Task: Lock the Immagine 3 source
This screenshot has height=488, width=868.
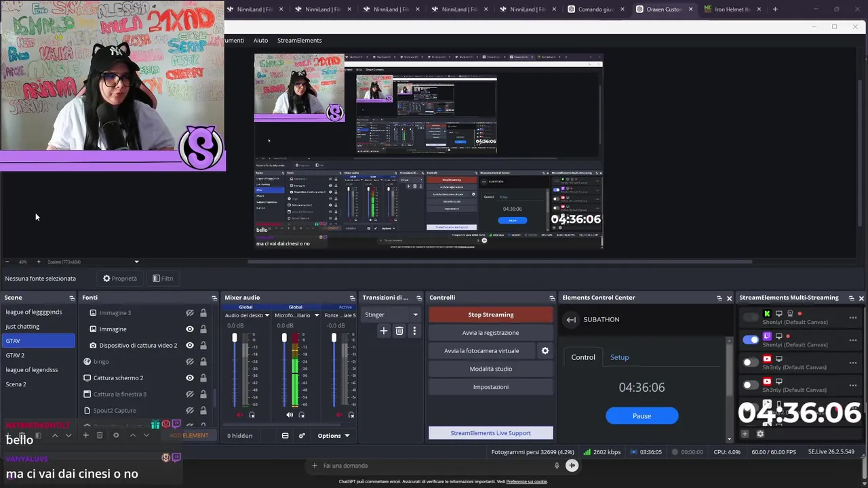Action: [203, 312]
